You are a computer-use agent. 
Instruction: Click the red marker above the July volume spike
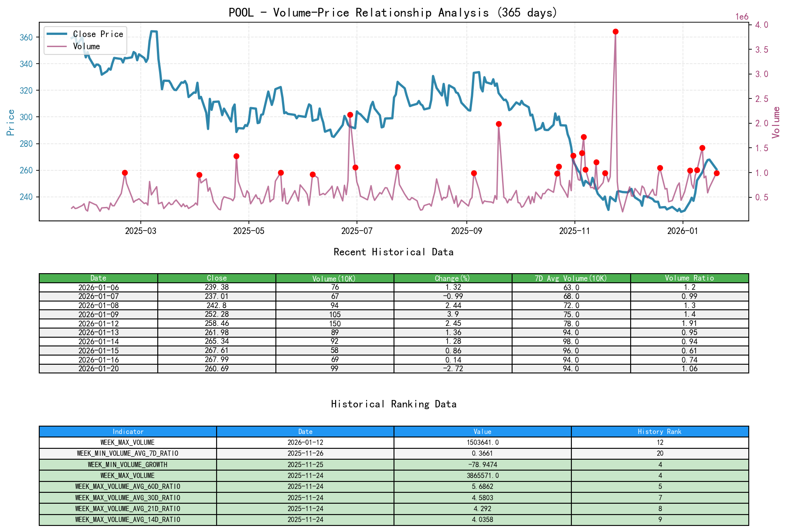350,115
